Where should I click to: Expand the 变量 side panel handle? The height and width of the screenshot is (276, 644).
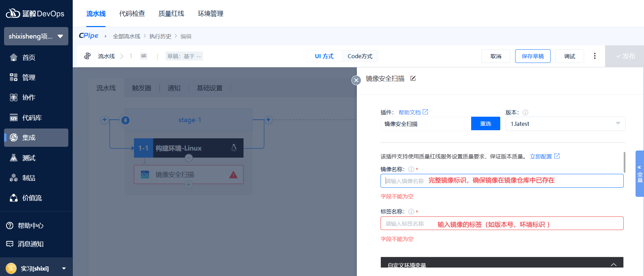pos(639,174)
